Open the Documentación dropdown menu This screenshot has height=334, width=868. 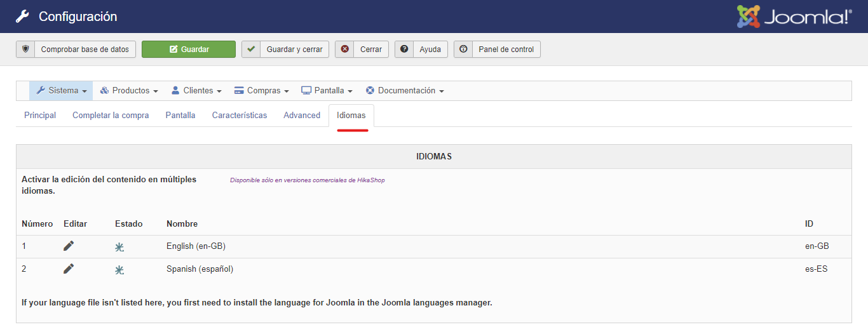coord(405,91)
